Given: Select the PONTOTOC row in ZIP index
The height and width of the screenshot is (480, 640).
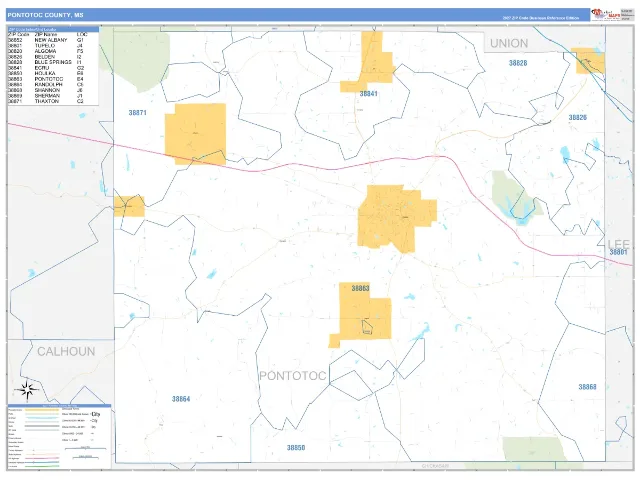Looking at the screenshot, I should (x=46, y=79).
